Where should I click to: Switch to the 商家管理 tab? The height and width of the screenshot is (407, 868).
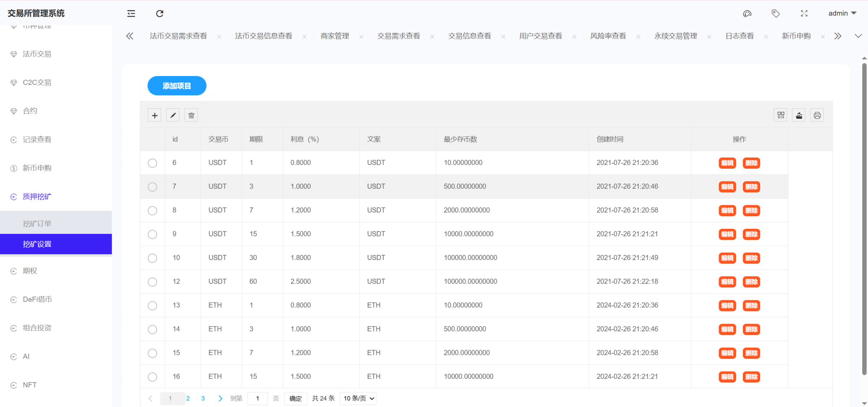coord(335,36)
